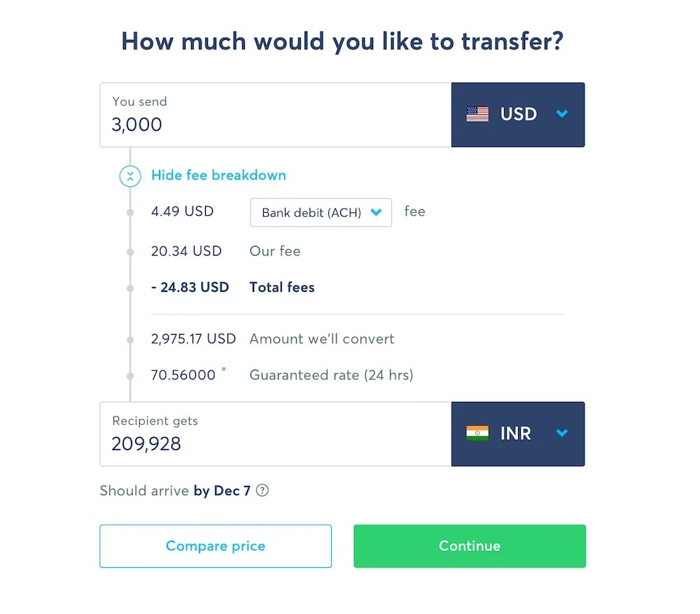Open the Bank debit (ACH) dropdown
This screenshot has width=700, height=614.
tap(321, 213)
